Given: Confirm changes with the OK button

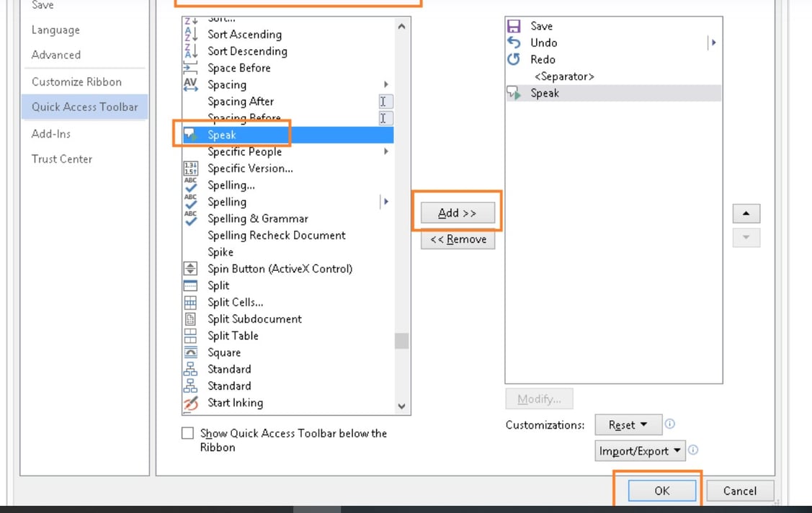Looking at the screenshot, I should (x=661, y=491).
